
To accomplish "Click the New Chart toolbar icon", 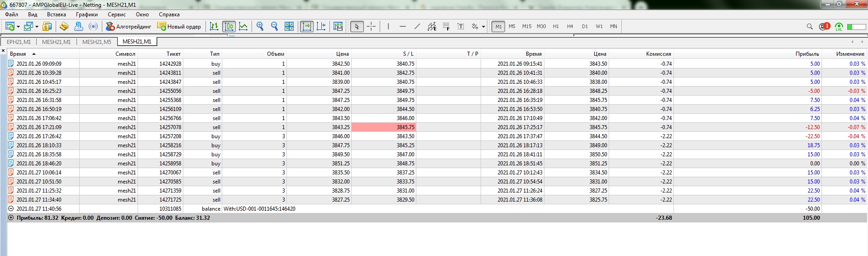I will coord(10,26).
